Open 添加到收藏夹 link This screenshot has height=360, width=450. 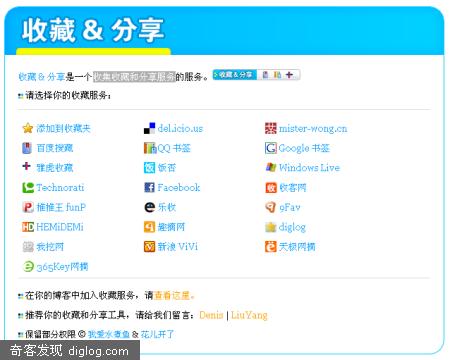pos(63,128)
